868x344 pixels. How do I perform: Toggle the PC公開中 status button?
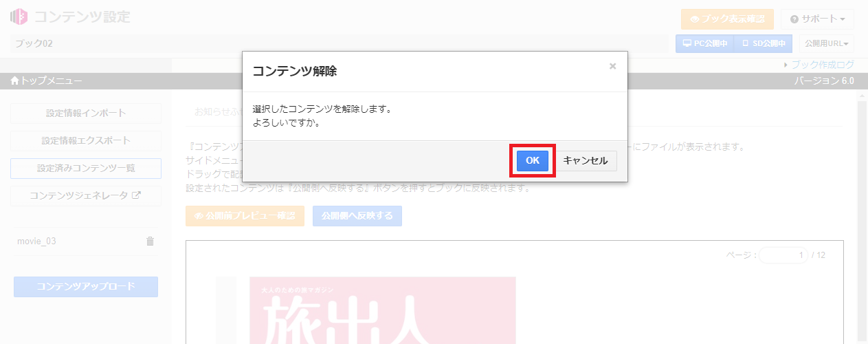705,43
